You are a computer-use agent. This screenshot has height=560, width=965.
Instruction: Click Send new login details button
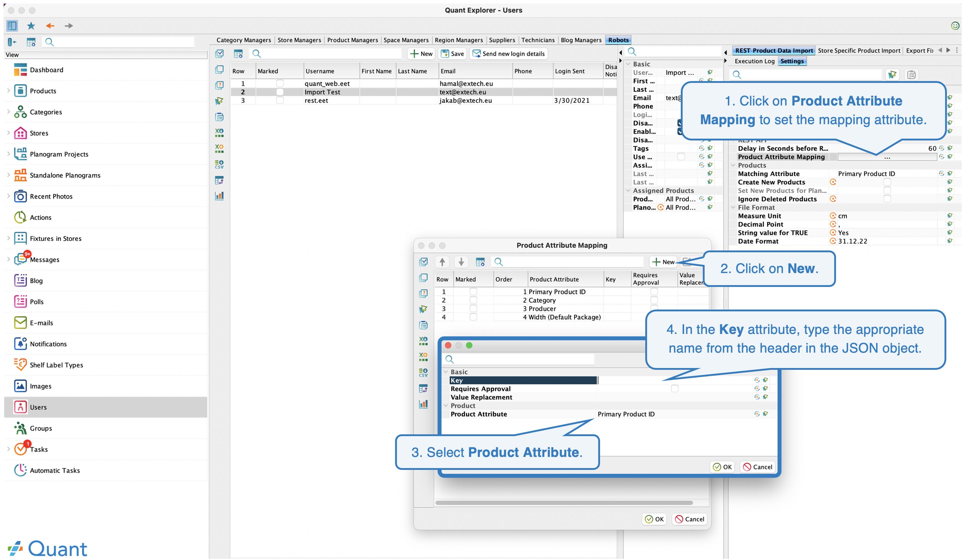508,54
